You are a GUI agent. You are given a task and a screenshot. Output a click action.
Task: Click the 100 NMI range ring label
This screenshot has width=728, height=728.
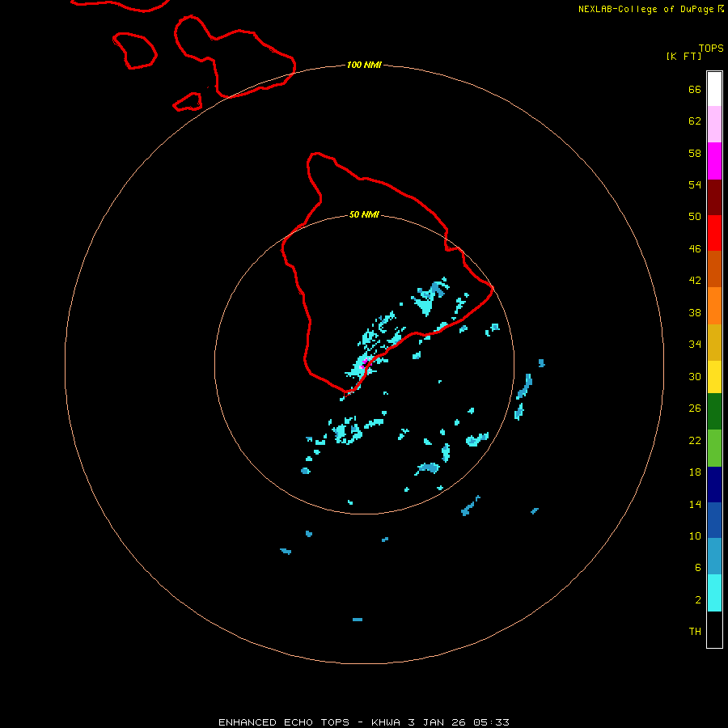pos(364,65)
